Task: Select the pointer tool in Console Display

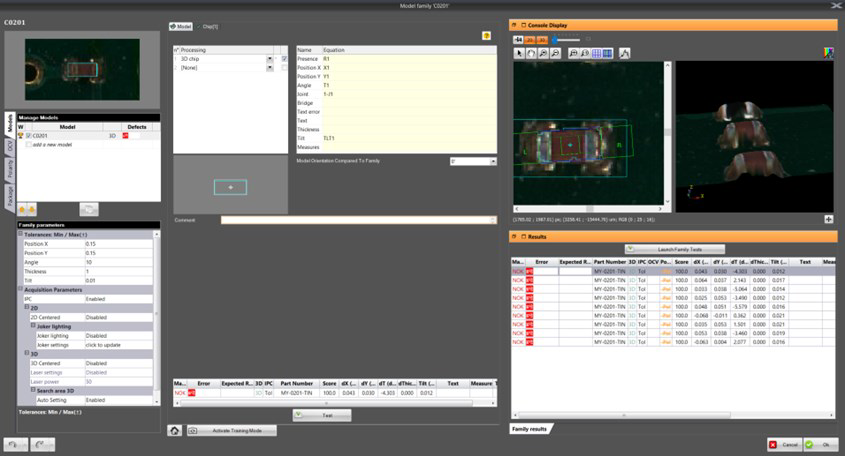Action: pyautogui.click(x=519, y=53)
